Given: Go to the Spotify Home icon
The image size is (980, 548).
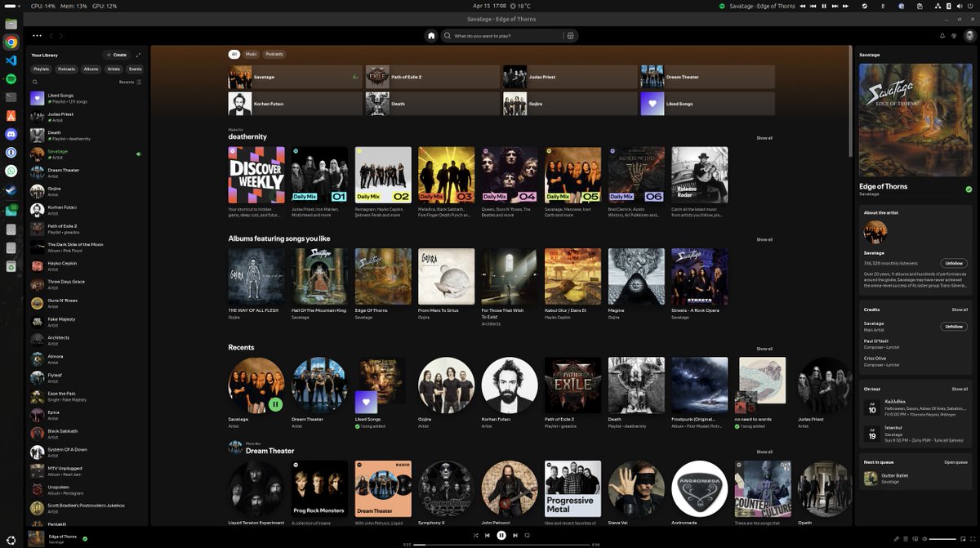Looking at the screenshot, I should pos(431,36).
